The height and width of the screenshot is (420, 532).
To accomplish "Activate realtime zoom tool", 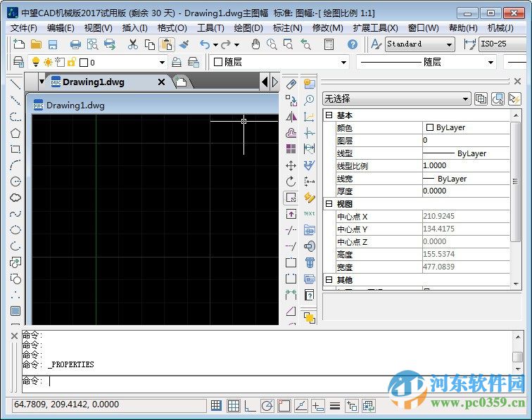I will 272,44.
